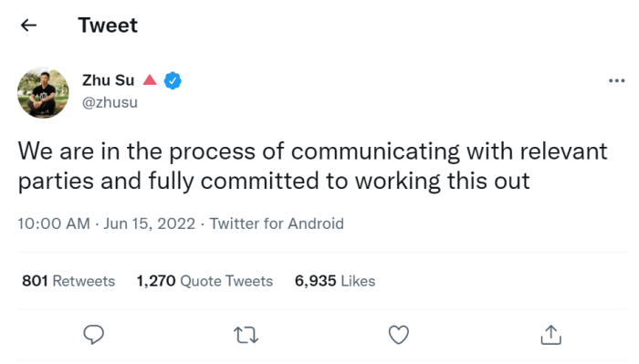This screenshot has height=364, width=639.
Task: Click the Tweet page heading
Action: pyautogui.click(x=108, y=26)
